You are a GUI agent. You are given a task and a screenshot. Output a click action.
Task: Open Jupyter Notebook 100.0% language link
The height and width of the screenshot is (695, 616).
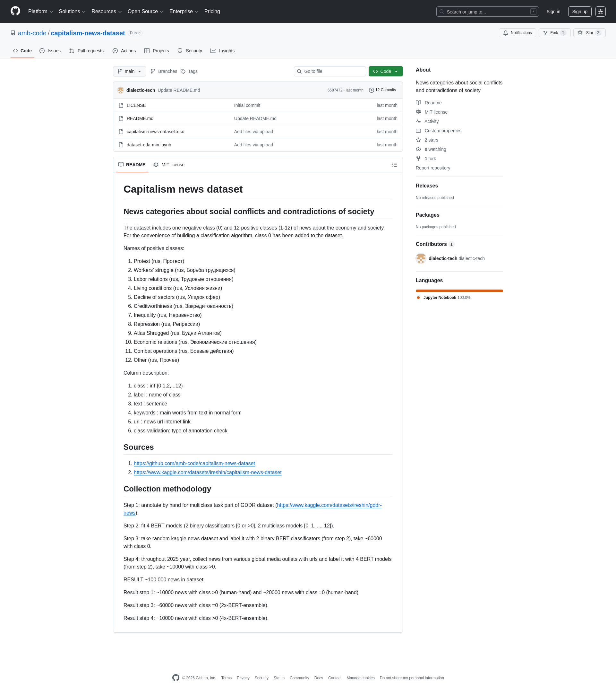[443, 298]
